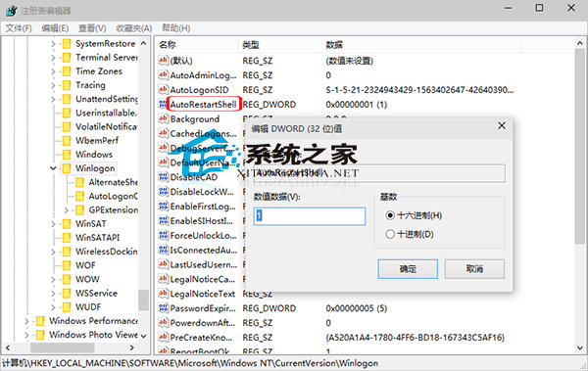The width and height of the screenshot is (588, 371).
Task: Click the Tracing folder icon
Action: pos(67,85)
